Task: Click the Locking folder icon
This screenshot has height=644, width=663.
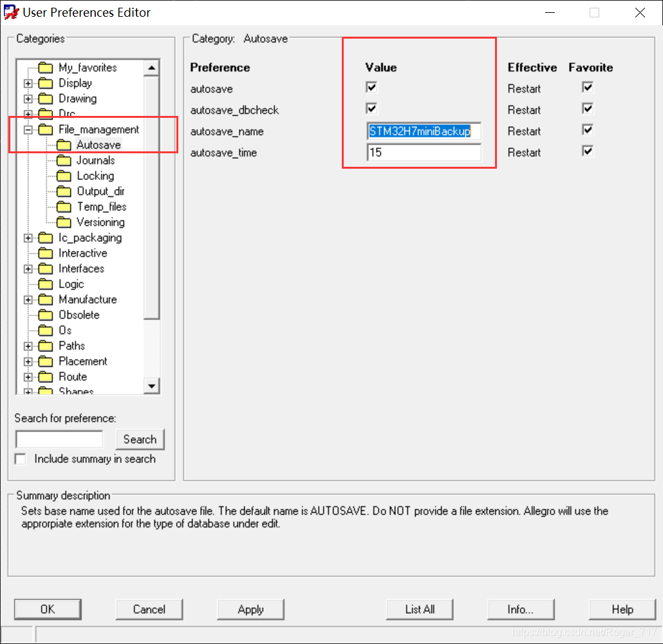Action: 64,176
